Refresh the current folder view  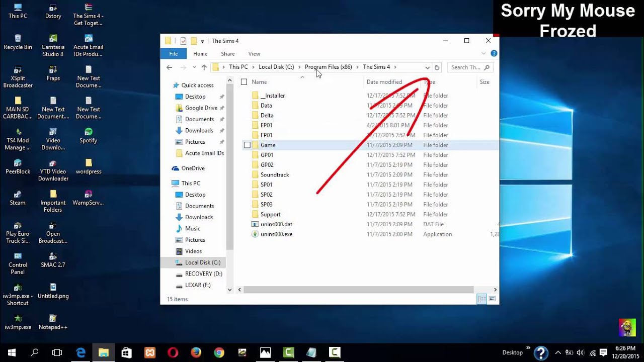point(437,67)
